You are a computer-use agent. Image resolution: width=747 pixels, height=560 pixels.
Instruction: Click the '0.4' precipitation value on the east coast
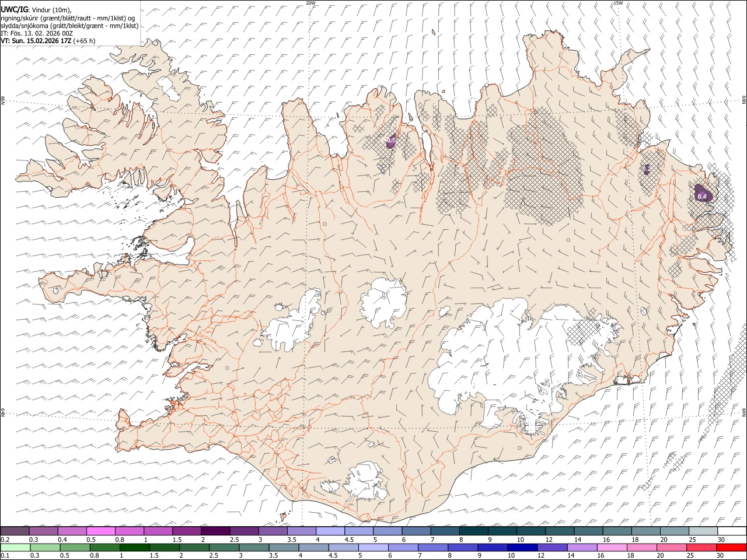(x=702, y=197)
